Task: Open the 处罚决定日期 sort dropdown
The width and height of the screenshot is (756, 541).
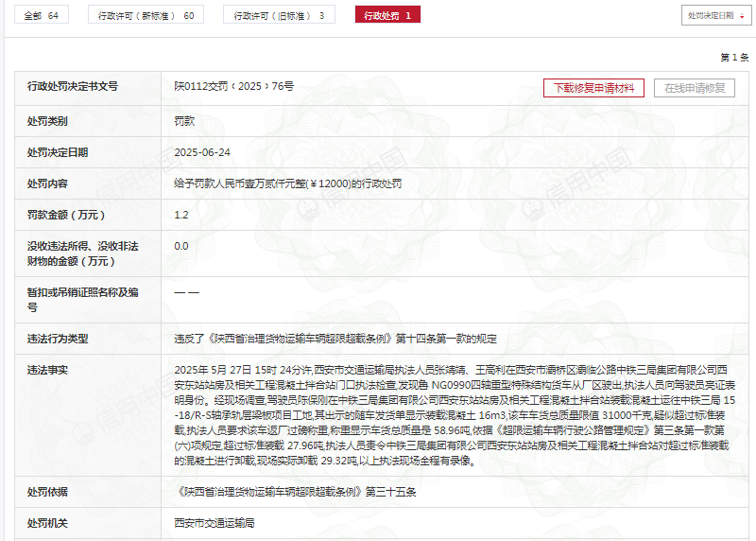Action: [716, 15]
